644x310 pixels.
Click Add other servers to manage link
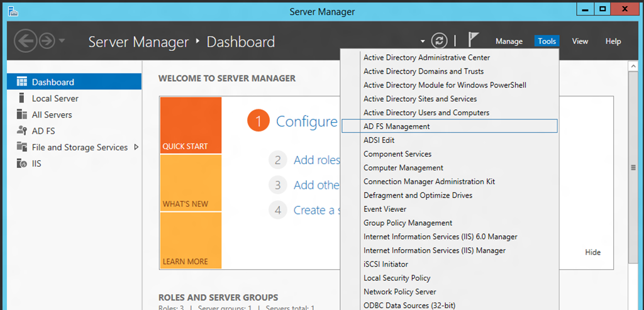(x=317, y=185)
